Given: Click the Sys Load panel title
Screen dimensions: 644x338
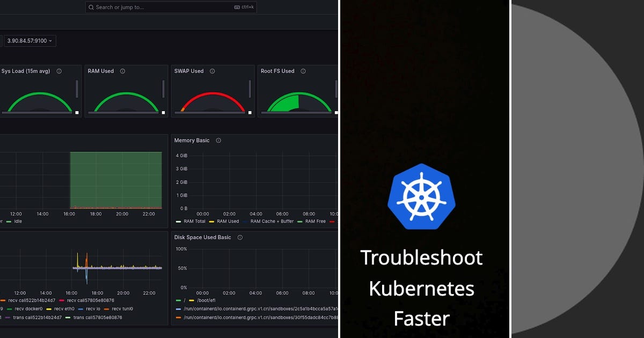Looking at the screenshot, I should 25,70.
